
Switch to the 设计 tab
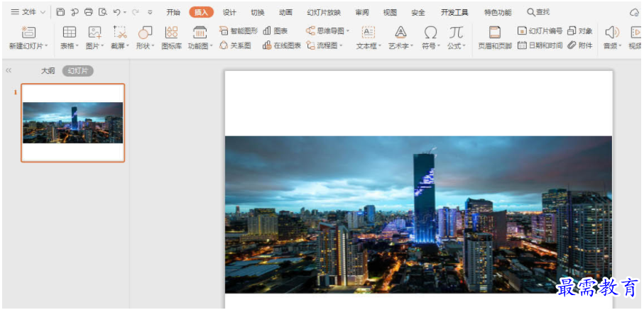(x=229, y=12)
